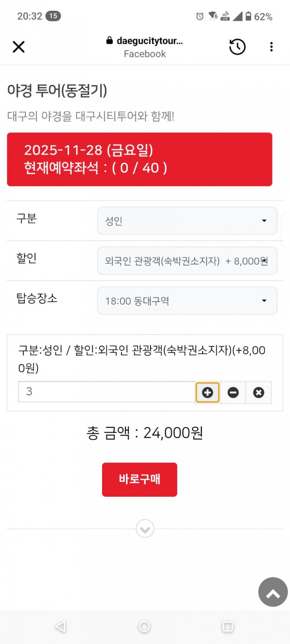Open the 할인 discount dropdown
This screenshot has height=644, width=290.
coord(187,261)
